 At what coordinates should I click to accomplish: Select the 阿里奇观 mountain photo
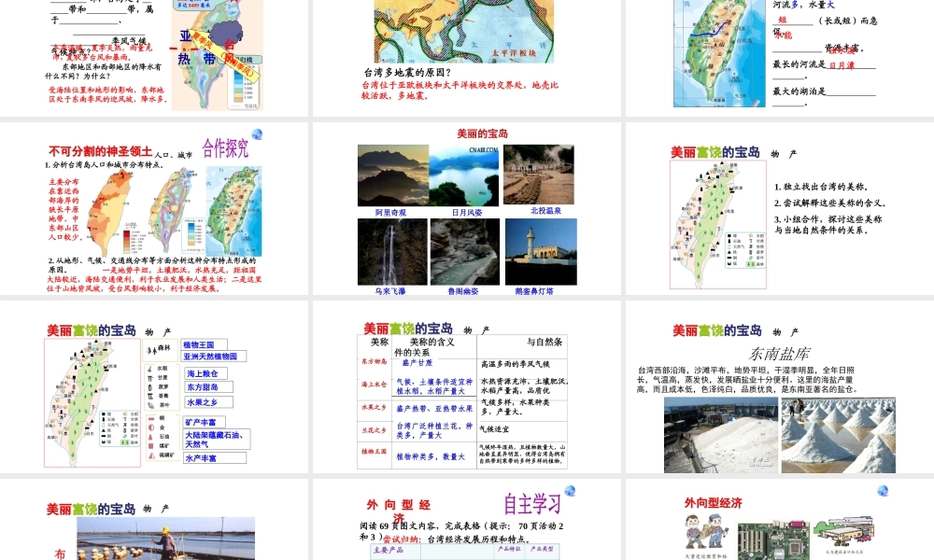[x=393, y=175]
